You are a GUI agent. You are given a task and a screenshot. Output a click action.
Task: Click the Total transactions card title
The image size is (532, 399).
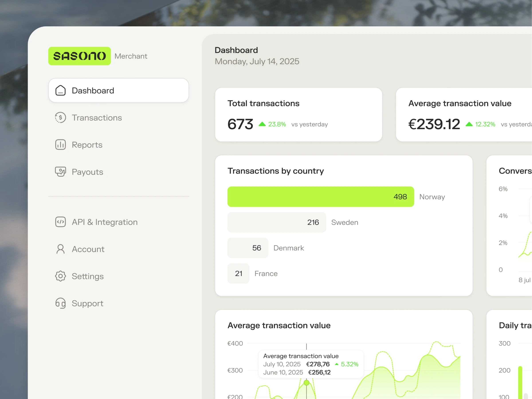[x=263, y=103]
